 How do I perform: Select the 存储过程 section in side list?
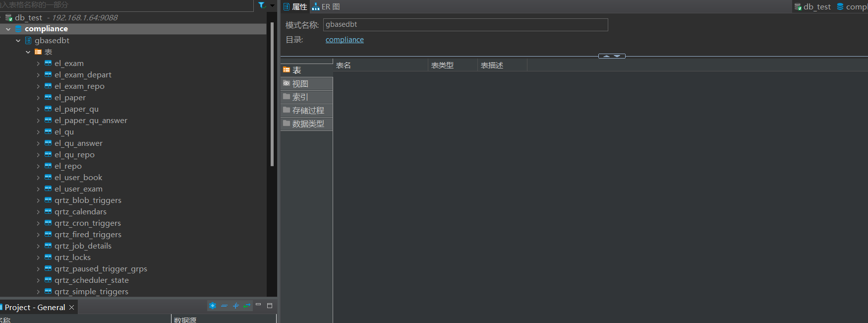click(x=307, y=111)
